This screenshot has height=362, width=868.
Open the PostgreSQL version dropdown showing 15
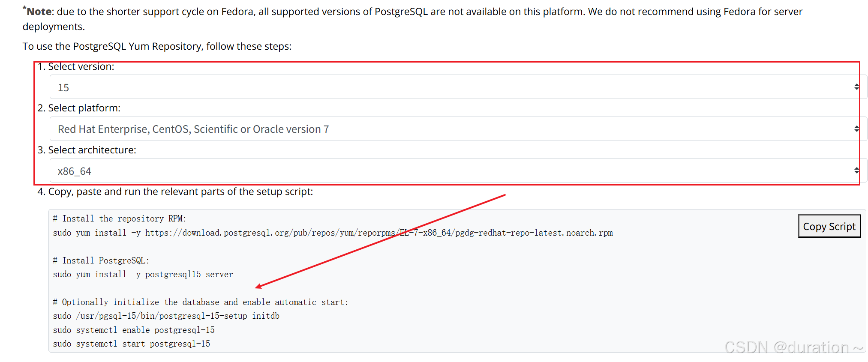coord(458,87)
